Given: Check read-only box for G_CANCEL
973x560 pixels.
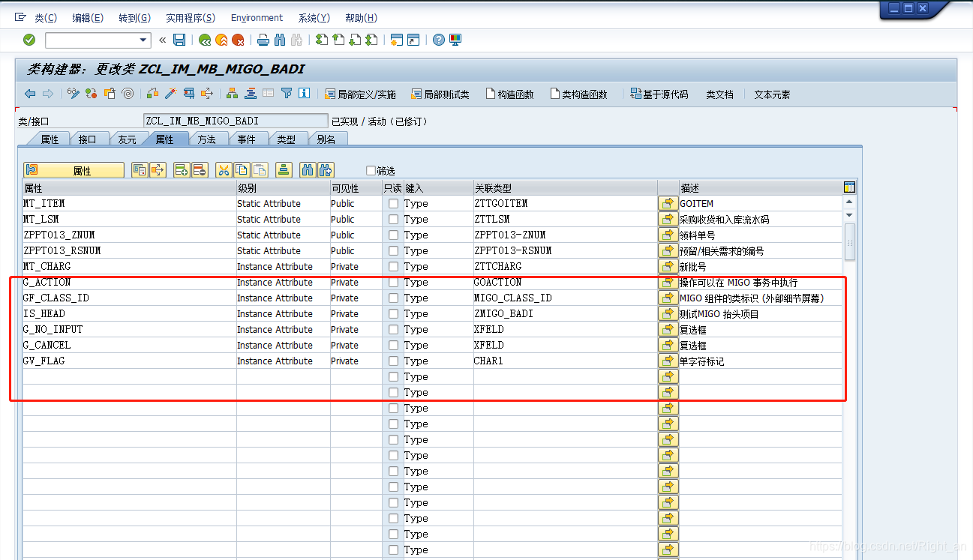Looking at the screenshot, I should click(x=393, y=345).
